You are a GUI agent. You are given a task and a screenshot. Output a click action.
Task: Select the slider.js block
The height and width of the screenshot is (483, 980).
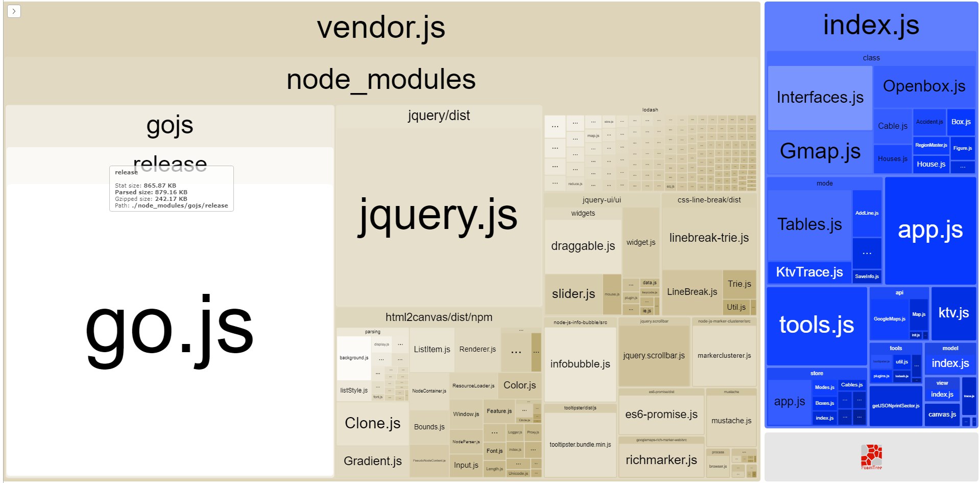(573, 294)
